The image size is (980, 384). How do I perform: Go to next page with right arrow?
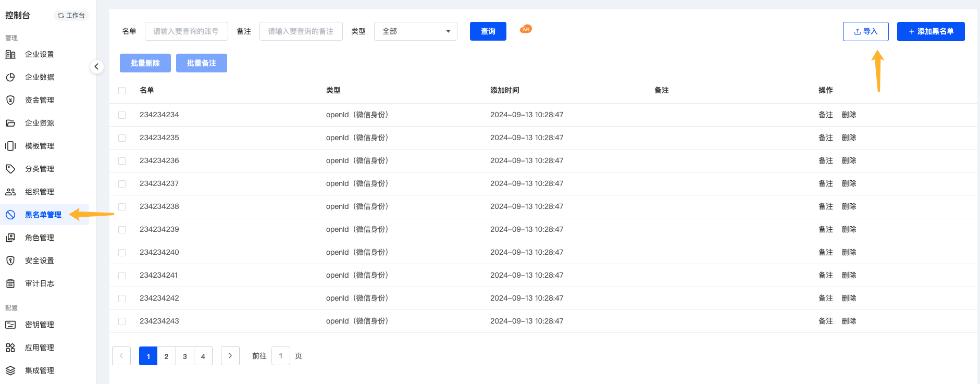click(230, 356)
